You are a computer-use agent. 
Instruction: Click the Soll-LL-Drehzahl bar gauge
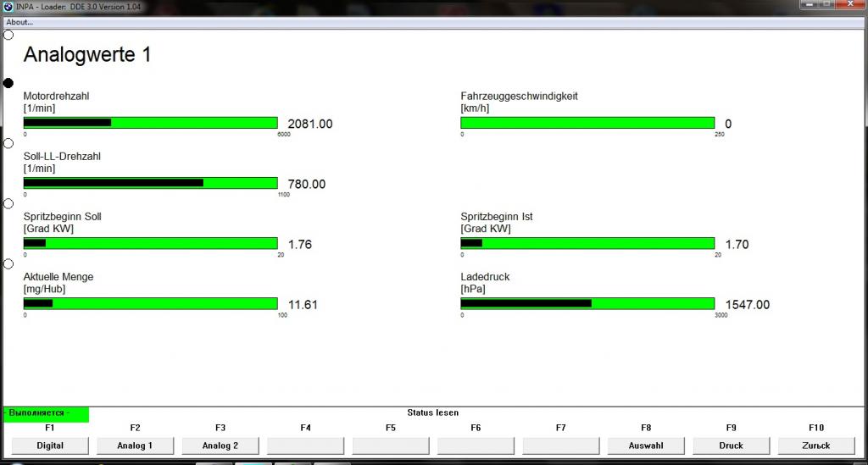tap(151, 183)
